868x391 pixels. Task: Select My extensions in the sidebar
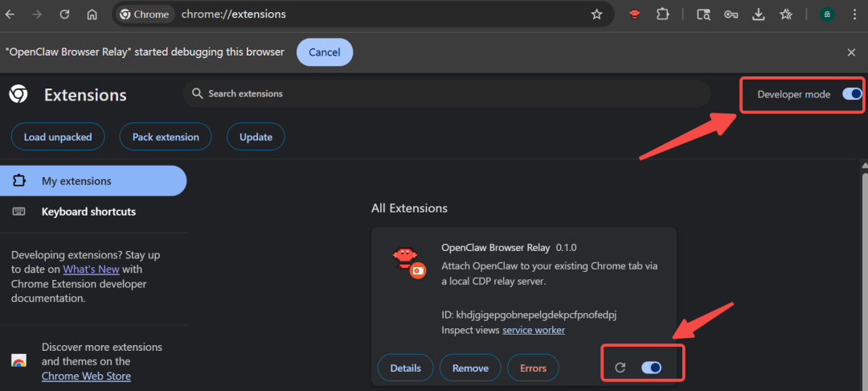93,180
